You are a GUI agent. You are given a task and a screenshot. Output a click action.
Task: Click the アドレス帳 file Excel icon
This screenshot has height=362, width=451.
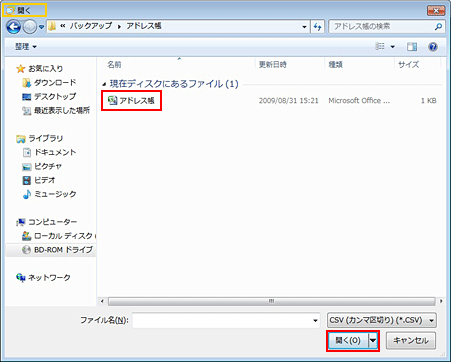tap(113, 100)
